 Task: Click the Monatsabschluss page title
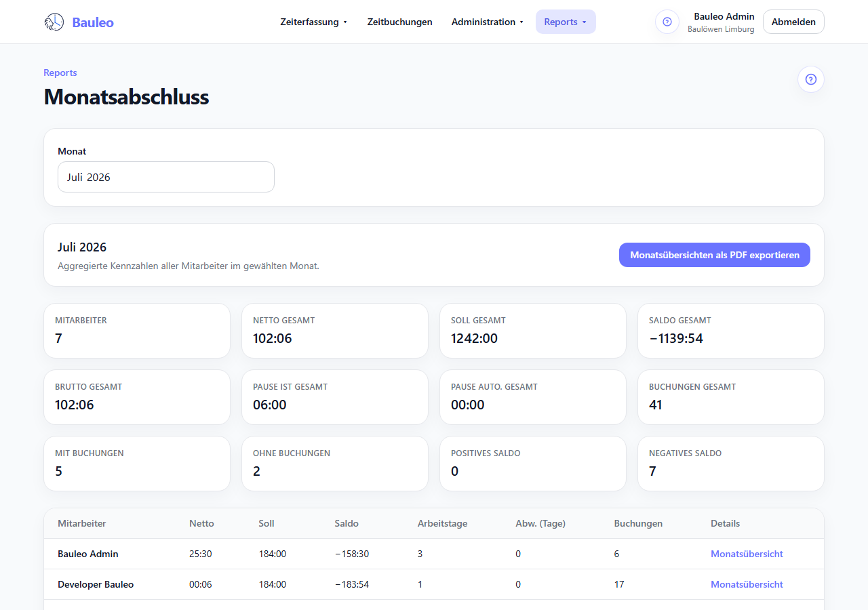(126, 97)
